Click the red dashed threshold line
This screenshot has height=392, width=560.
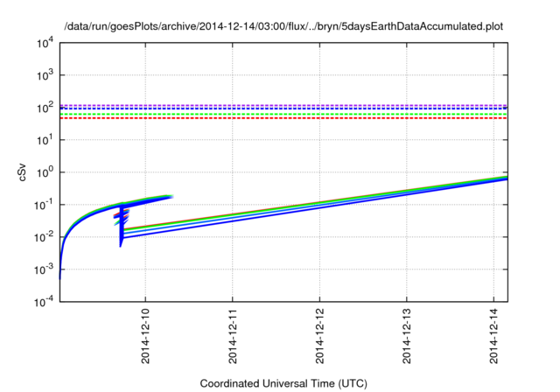(283, 118)
